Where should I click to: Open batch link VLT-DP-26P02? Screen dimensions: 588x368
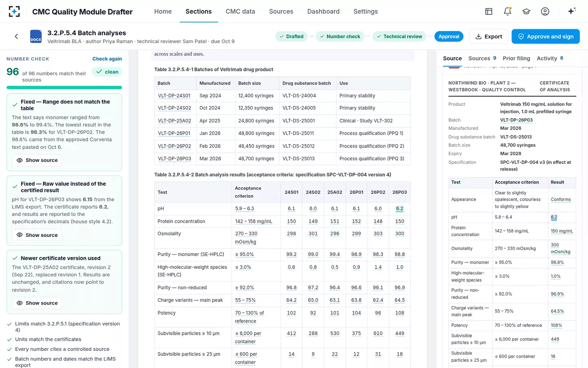pos(174,146)
